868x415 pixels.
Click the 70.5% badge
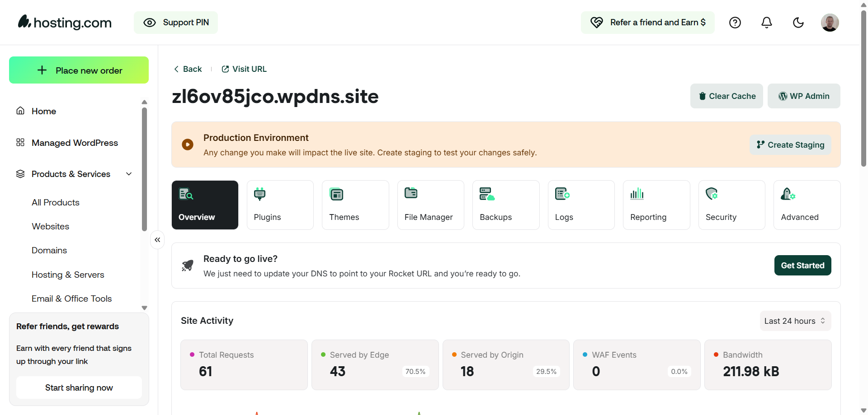(415, 372)
